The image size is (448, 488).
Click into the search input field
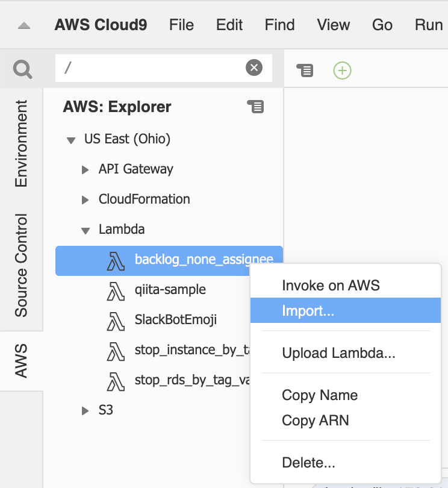pos(151,68)
